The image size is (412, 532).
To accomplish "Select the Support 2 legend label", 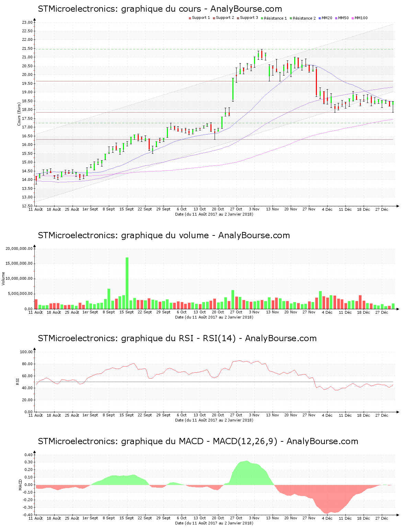I will coord(225,18).
